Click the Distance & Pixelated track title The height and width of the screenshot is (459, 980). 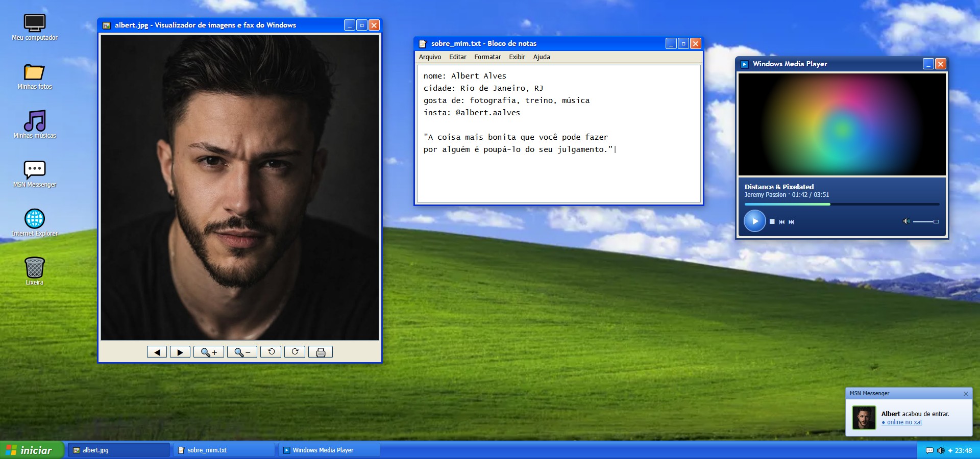click(779, 187)
